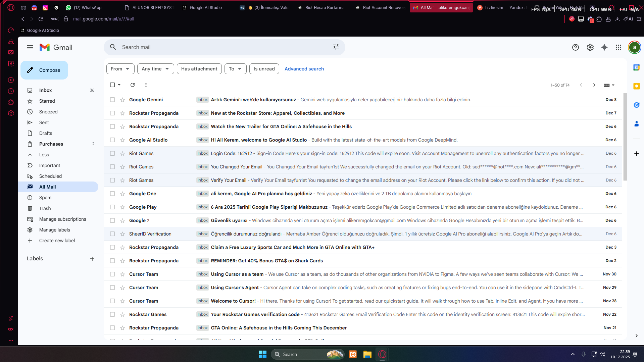Open Google Contacts side panel icon
Viewport: 644px width, 362px height.
(636, 124)
